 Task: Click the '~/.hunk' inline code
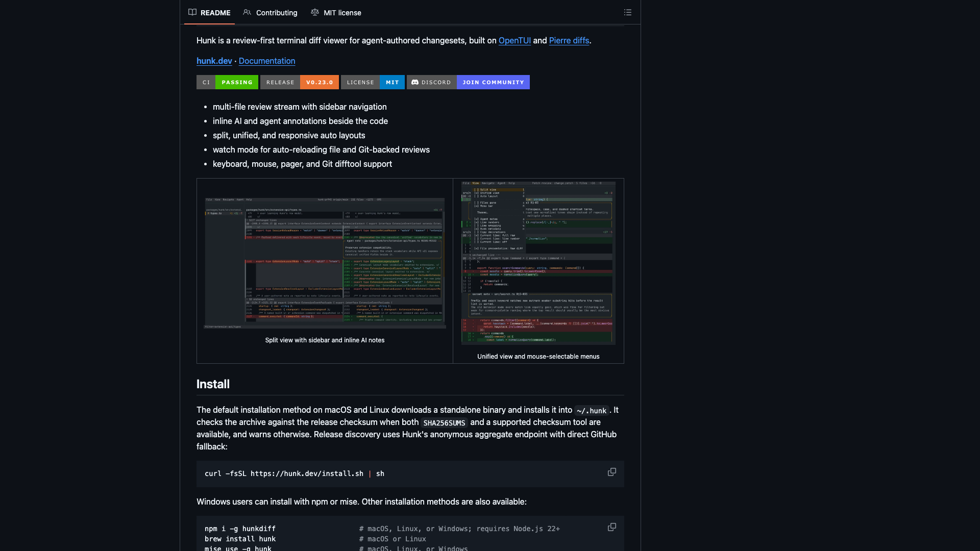(x=592, y=410)
